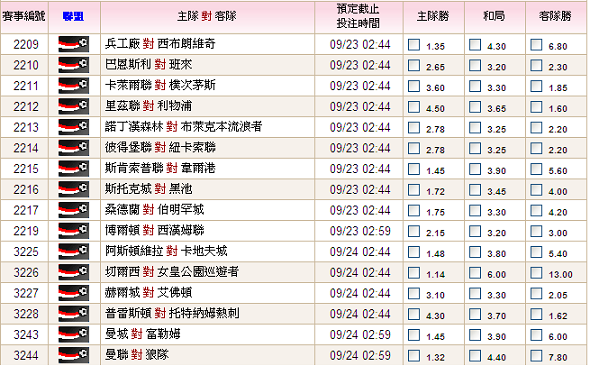Click the league flag icon for match 2212

(73, 106)
